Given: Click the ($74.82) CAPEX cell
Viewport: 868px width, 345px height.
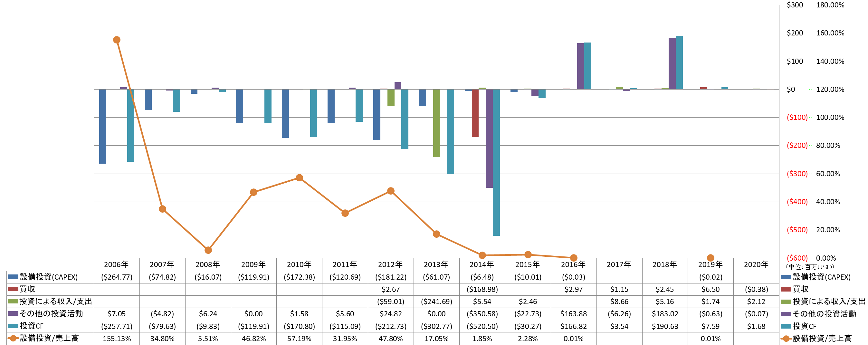Looking at the screenshot, I should tap(162, 277).
